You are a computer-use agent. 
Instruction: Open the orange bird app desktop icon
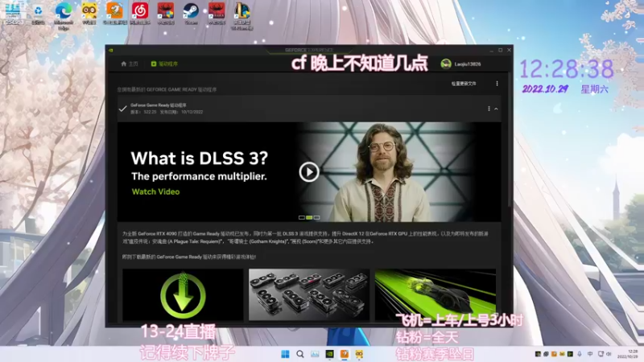[x=114, y=14]
